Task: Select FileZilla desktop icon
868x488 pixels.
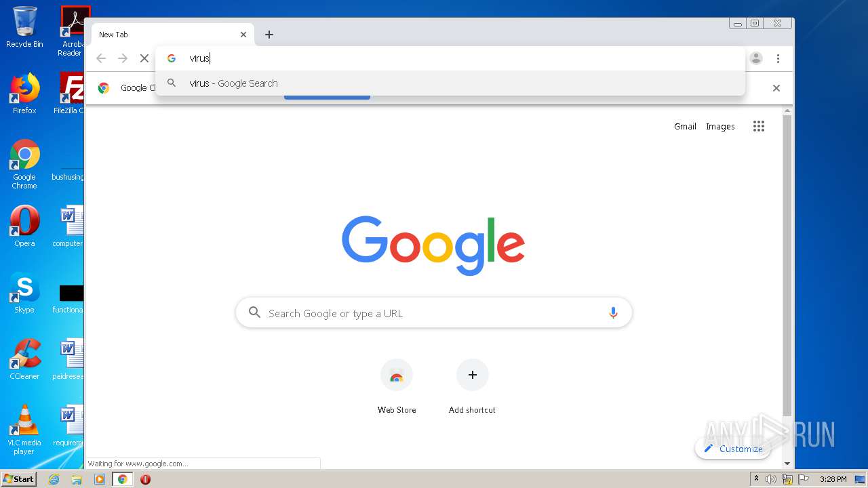Action: [69, 94]
